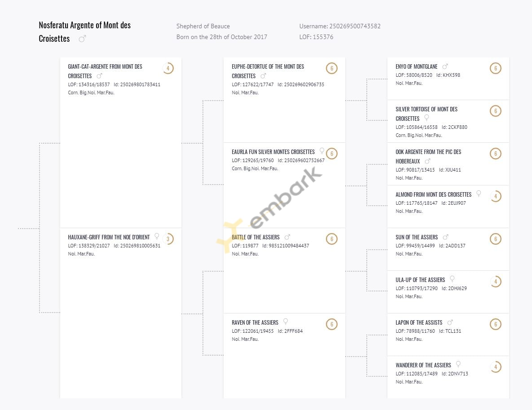Click rating badge 3 on Hauxane-Griff card
This screenshot has width=532, height=410.
[168, 239]
